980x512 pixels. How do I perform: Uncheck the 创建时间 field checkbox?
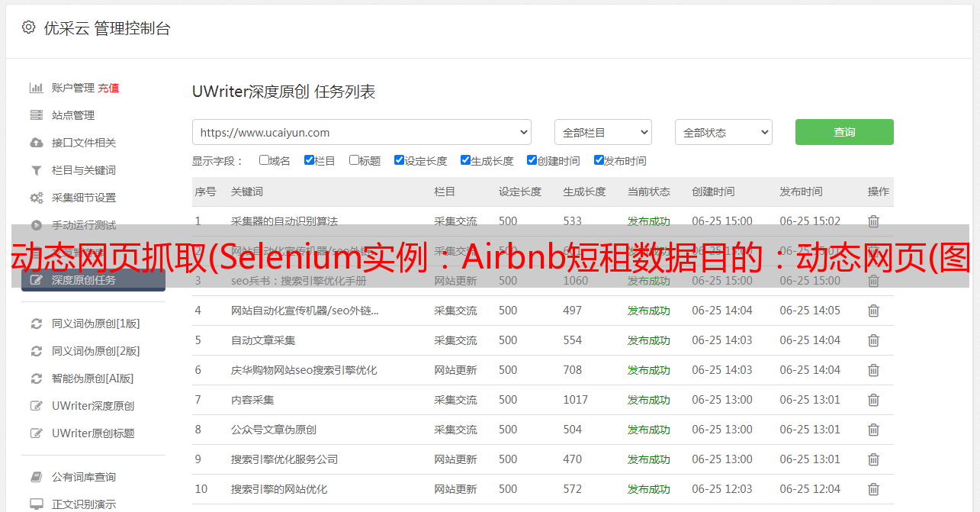tap(532, 160)
